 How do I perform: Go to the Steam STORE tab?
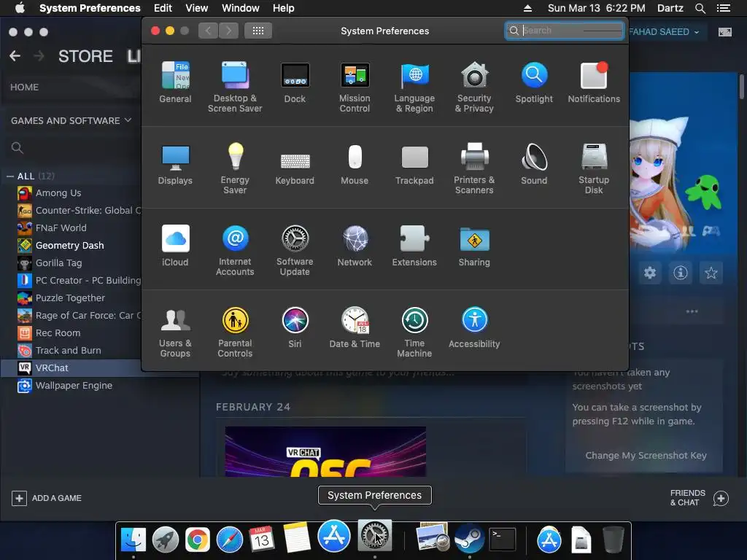tap(86, 56)
